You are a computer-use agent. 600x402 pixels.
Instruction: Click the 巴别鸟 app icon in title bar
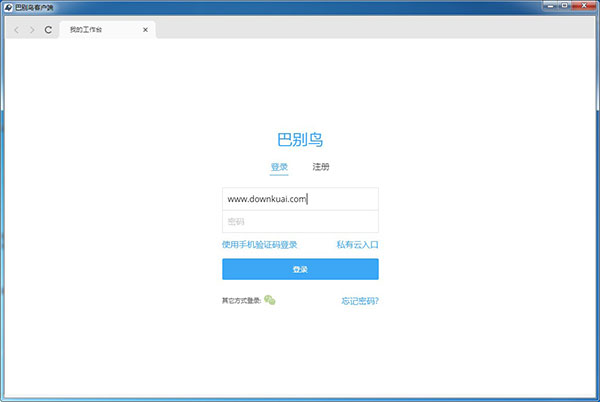tap(7, 6)
